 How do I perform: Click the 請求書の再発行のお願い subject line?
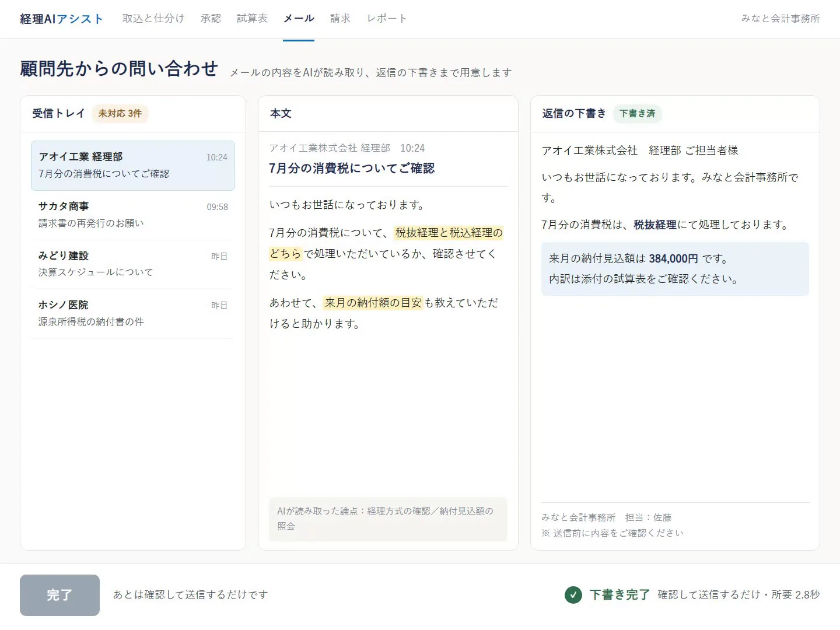(91, 223)
